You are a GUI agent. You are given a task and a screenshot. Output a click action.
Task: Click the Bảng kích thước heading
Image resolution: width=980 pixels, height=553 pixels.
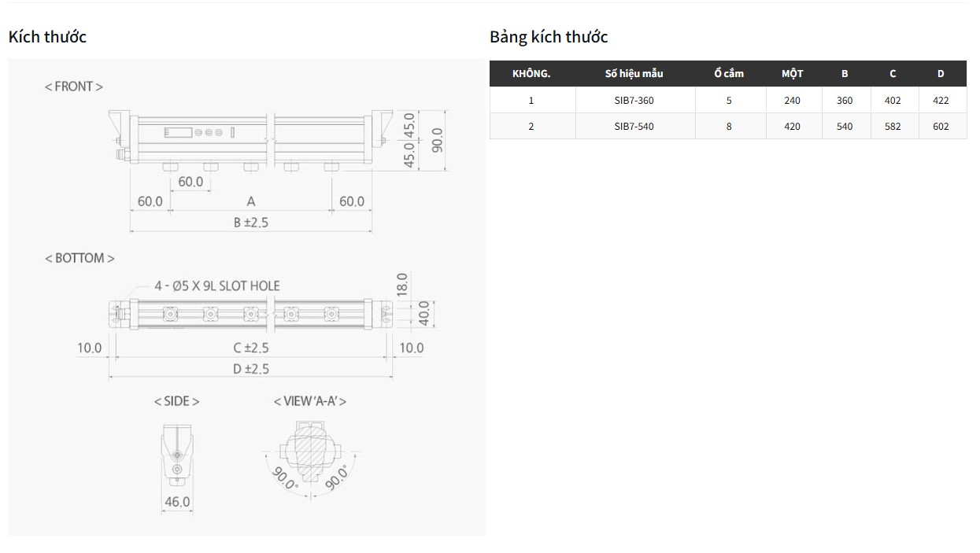point(549,36)
